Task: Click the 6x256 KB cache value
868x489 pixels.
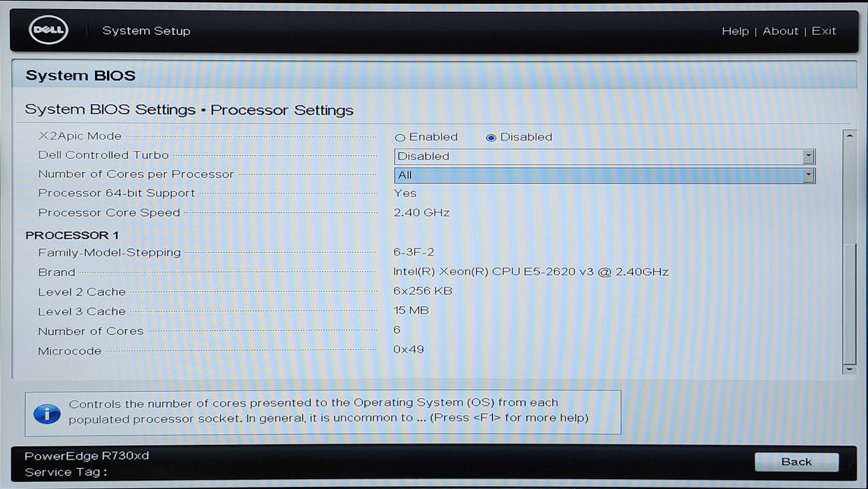Action: coord(423,291)
